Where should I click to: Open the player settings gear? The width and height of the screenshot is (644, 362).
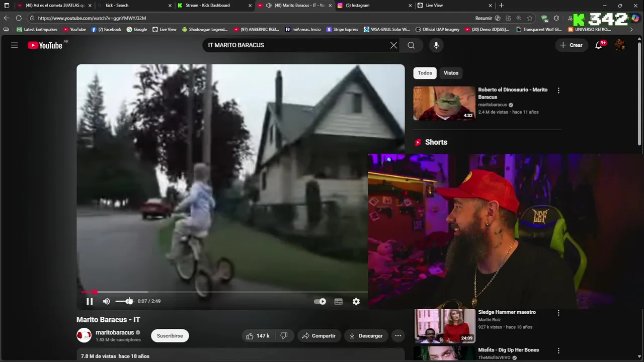coord(356,302)
